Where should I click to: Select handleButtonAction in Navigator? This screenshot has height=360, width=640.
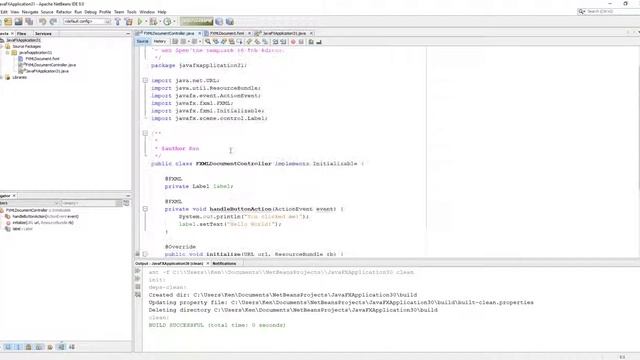[45, 216]
